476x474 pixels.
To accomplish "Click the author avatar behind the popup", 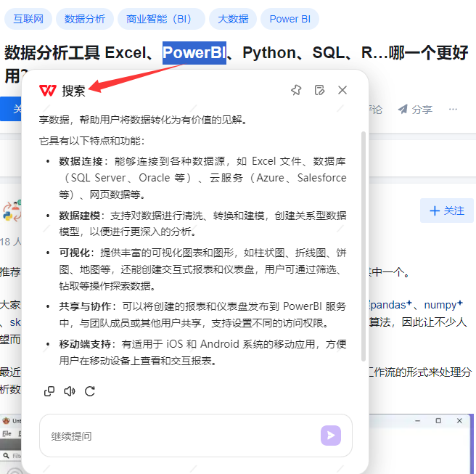I will coord(12,211).
